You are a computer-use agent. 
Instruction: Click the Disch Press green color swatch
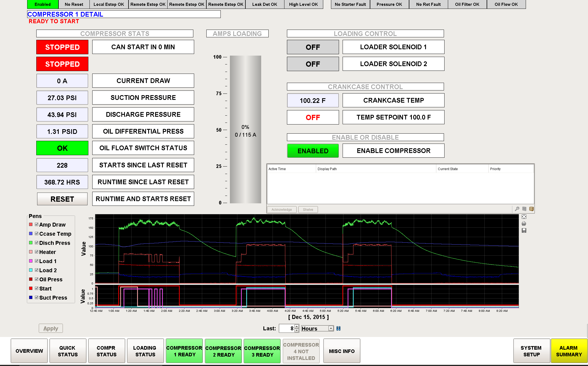tap(31, 243)
